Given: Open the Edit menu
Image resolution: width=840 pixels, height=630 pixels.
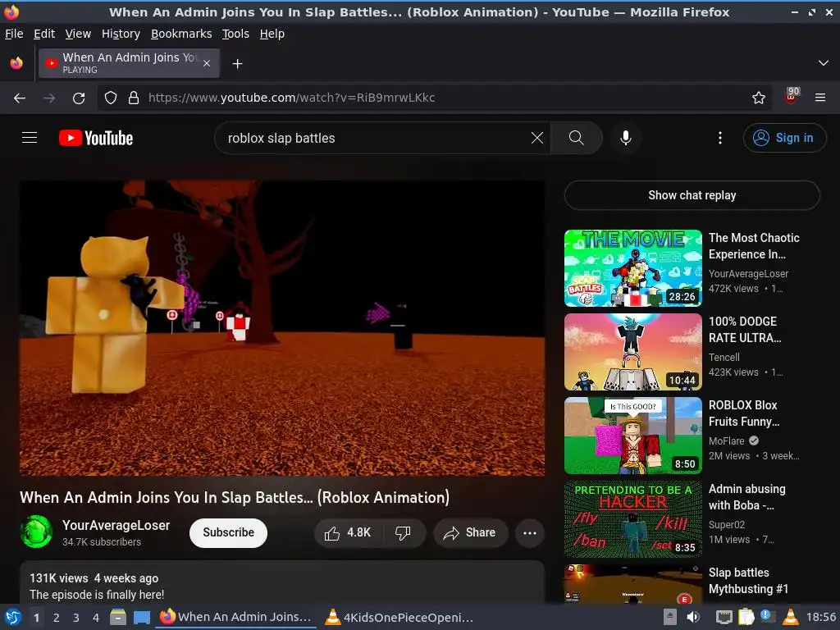Looking at the screenshot, I should 44,34.
